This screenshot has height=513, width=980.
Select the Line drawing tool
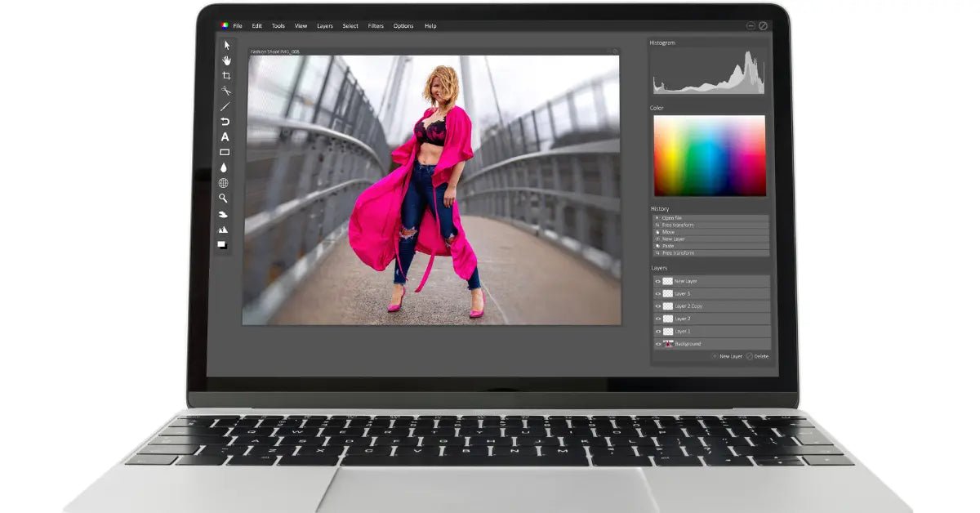pos(225,106)
